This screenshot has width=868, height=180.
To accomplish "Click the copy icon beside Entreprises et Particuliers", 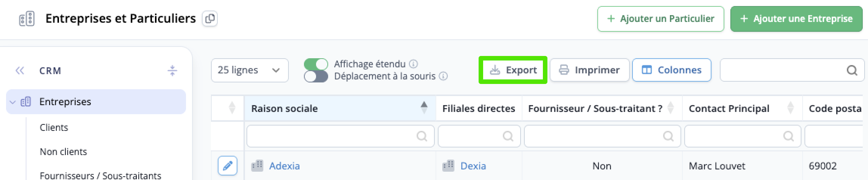I will pyautogui.click(x=210, y=19).
